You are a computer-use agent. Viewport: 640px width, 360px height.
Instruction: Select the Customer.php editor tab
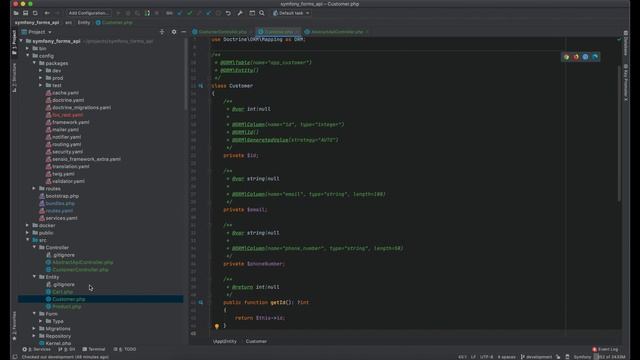point(279,32)
